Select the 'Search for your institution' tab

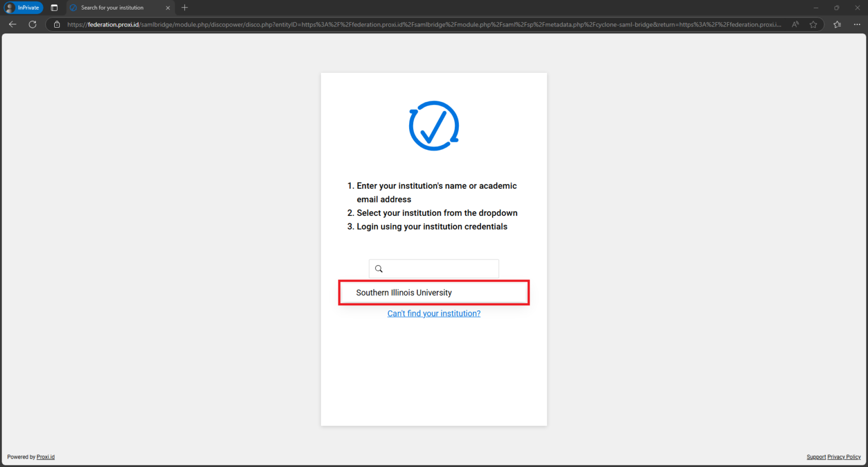click(x=113, y=7)
